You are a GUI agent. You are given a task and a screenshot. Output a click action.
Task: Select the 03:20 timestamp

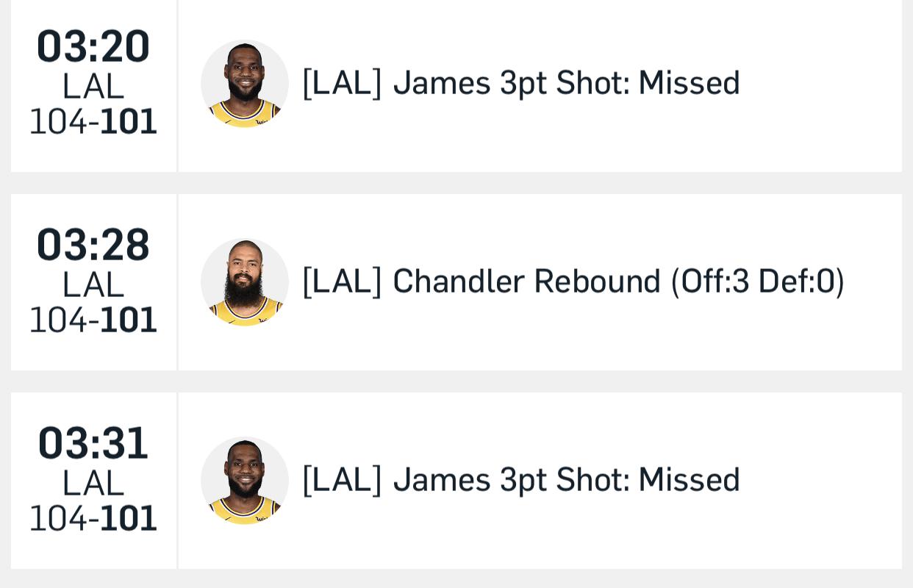[x=93, y=46]
